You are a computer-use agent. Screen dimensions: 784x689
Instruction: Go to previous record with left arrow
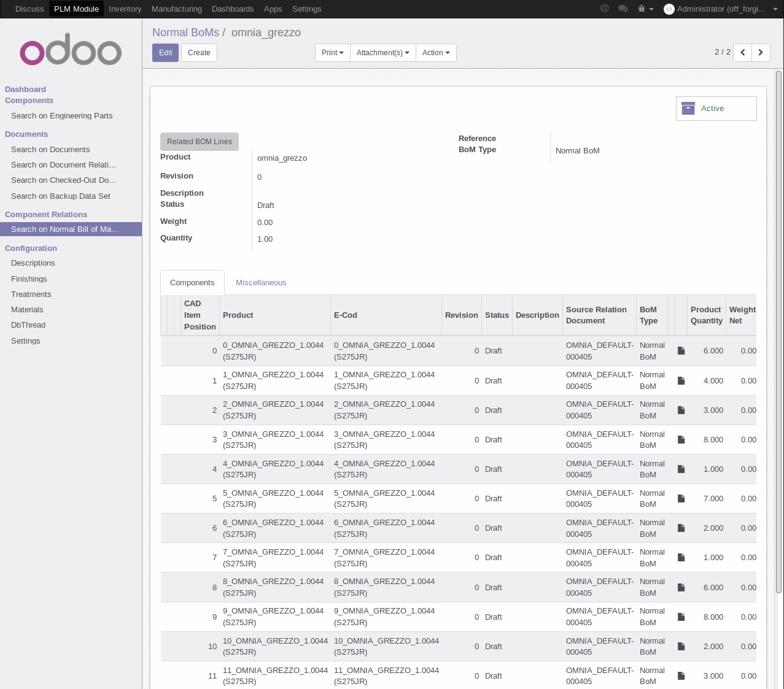click(x=742, y=53)
